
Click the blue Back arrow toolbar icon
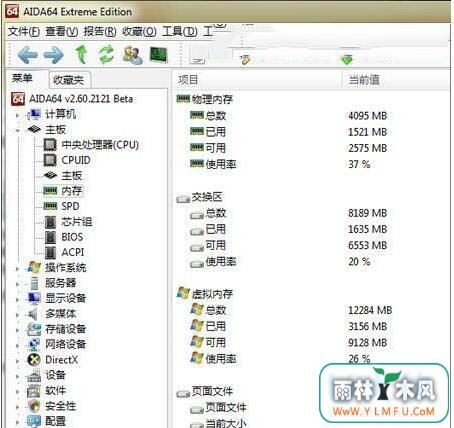27,55
